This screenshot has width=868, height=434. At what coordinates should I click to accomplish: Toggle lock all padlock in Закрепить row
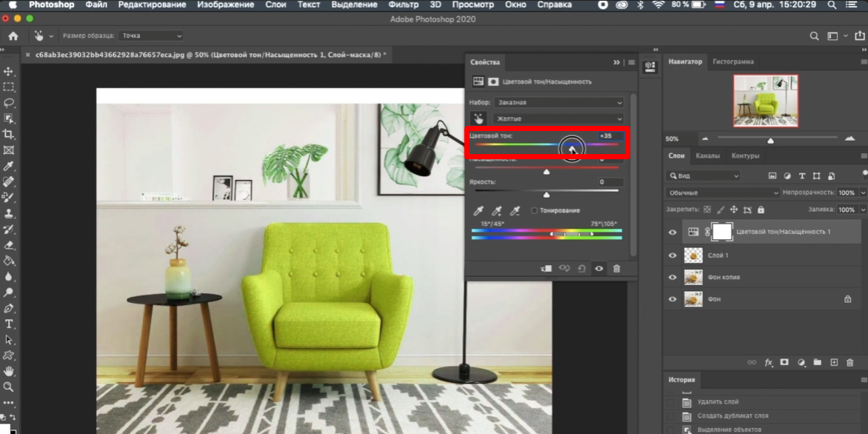click(x=761, y=210)
